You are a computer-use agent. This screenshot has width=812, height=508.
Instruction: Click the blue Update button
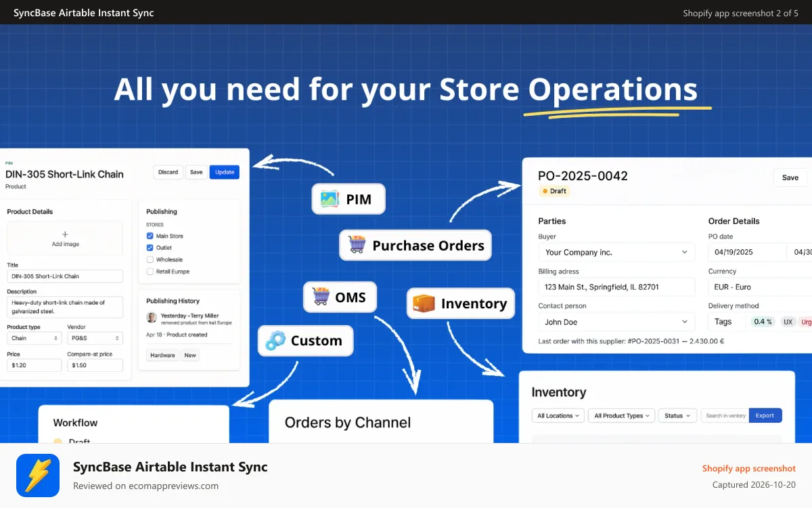click(225, 172)
